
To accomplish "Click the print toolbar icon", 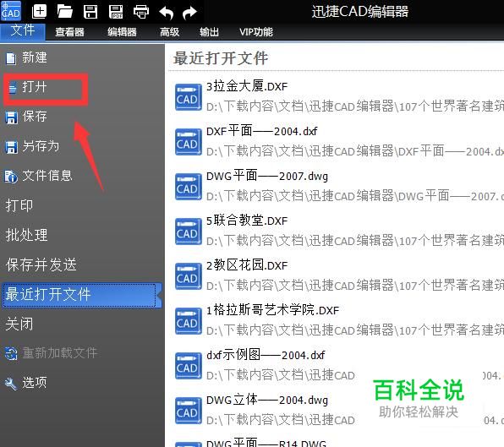I will [141, 12].
